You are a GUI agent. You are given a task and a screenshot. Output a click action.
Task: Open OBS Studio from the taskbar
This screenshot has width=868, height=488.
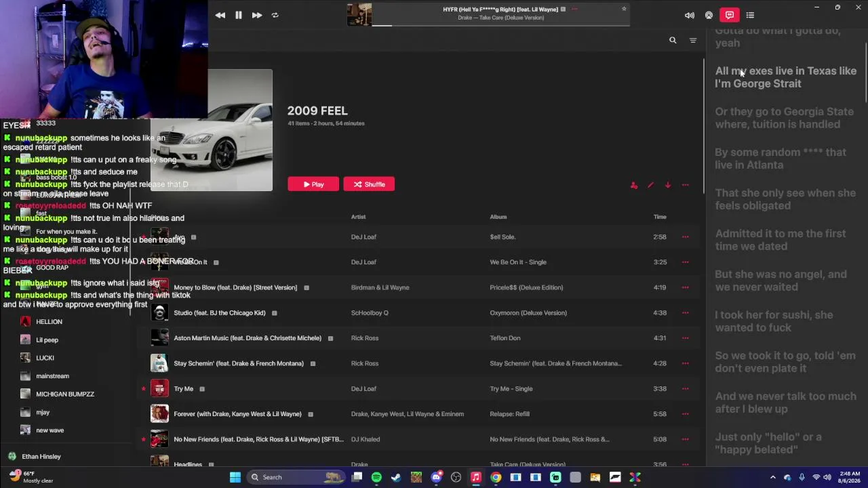456,477
